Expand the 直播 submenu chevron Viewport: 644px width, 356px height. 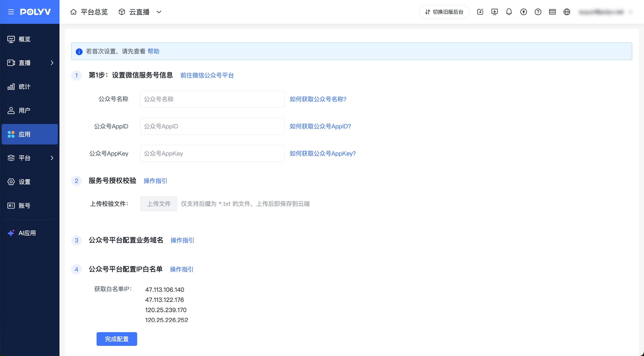(52, 63)
